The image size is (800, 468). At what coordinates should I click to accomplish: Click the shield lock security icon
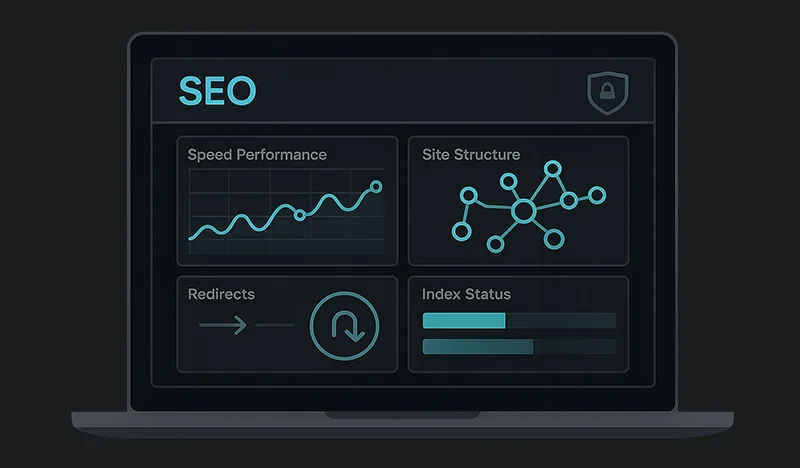(606, 93)
